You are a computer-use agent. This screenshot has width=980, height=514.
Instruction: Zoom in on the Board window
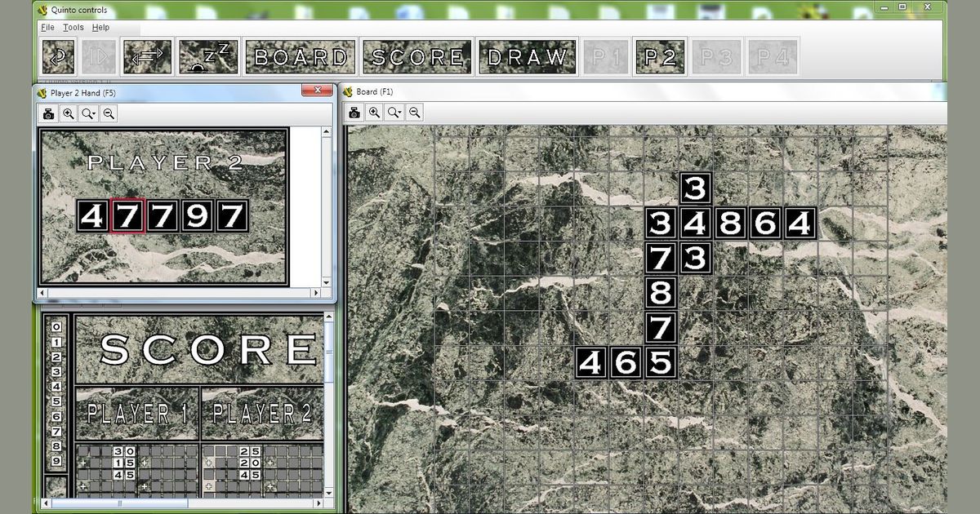[374, 113]
